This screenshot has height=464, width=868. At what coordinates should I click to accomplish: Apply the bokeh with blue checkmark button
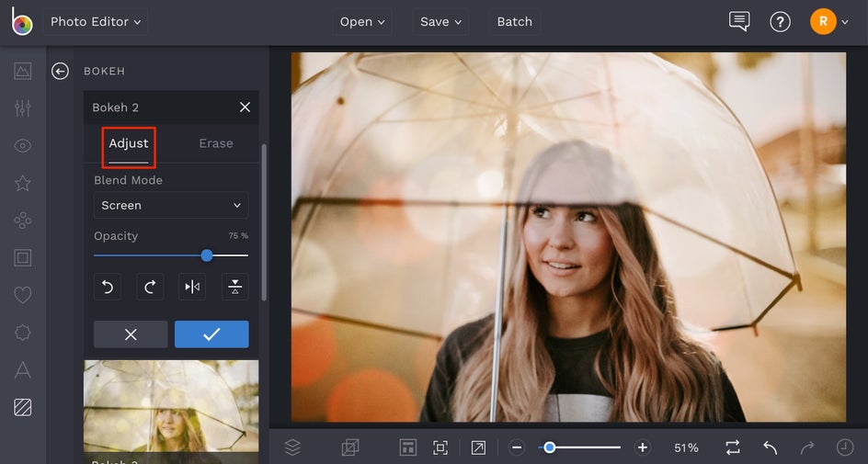(211, 334)
